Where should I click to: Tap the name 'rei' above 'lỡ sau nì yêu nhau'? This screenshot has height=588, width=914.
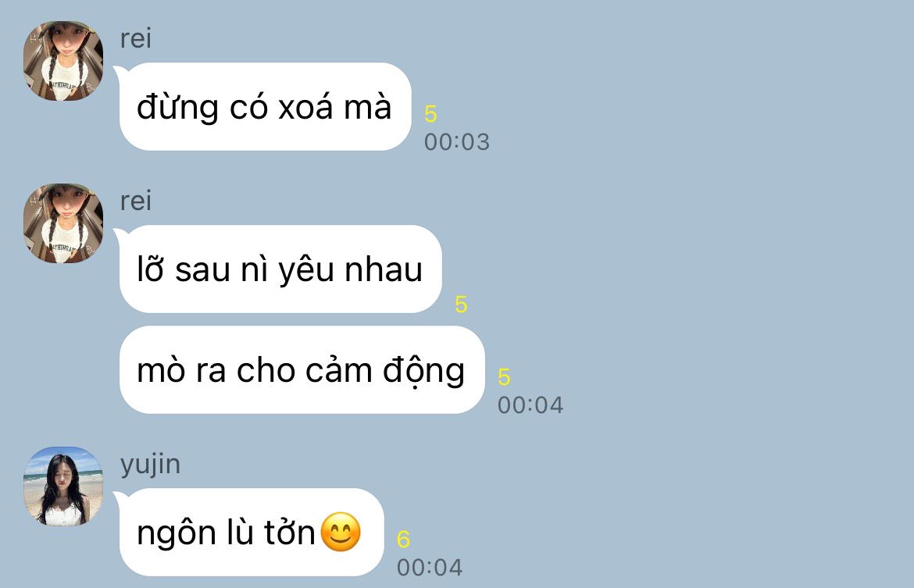coord(136,201)
